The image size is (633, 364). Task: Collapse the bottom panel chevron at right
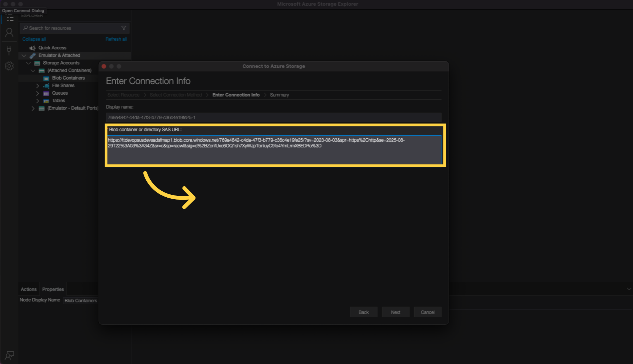click(629, 289)
